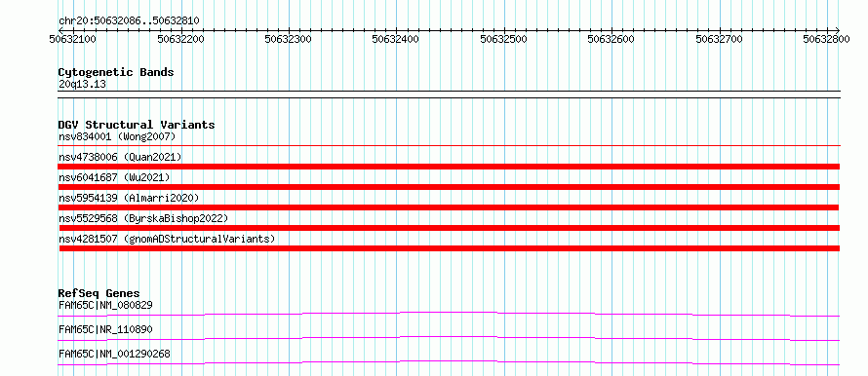Click the red bar under nsv4281507
The width and height of the screenshot is (868, 376).
[450, 248]
